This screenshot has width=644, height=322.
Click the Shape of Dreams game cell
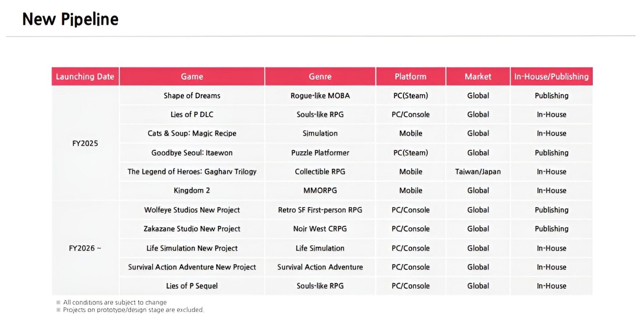point(192,96)
